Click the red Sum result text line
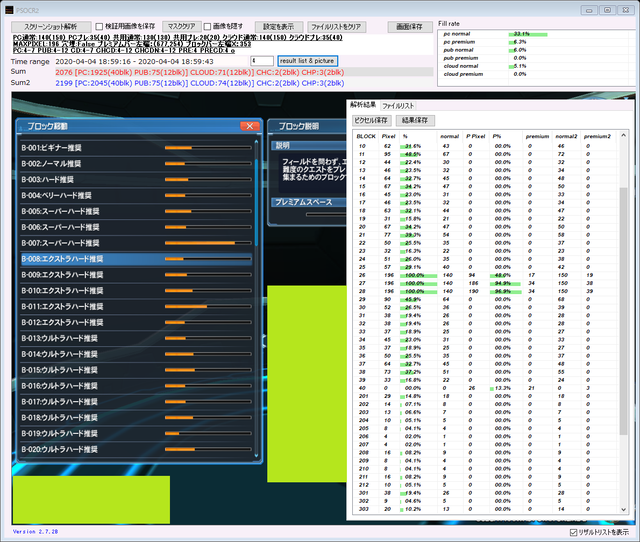This screenshot has width=640, height=542. click(200, 72)
